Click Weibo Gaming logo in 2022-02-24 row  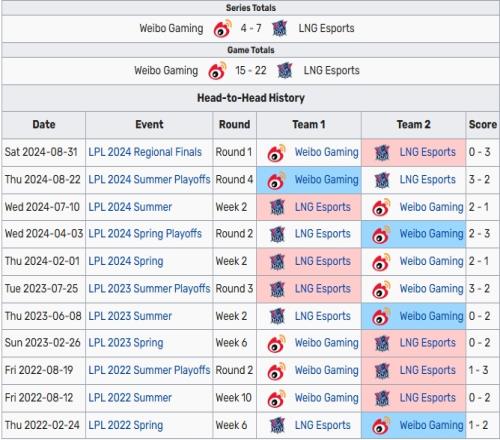tap(381, 426)
